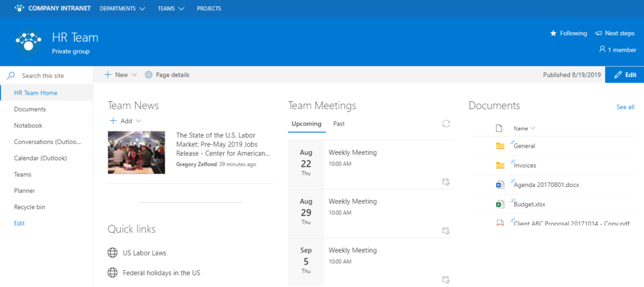Click the Published 8/19/2019 status text
The image size is (644, 287).
(x=572, y=75)
